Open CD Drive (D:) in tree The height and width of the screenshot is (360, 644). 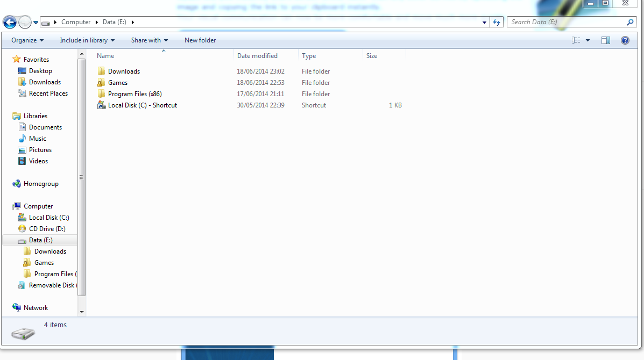tap(47, 229)
